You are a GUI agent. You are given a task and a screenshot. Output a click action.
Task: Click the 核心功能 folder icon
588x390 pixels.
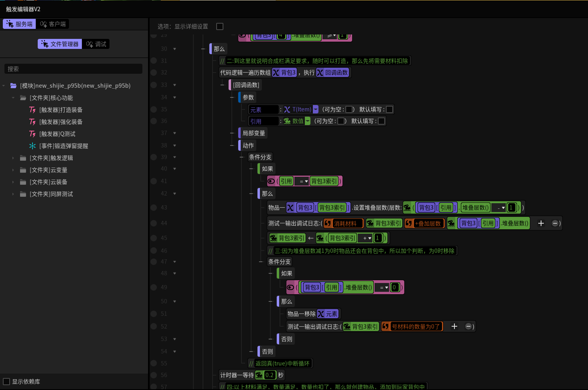[x=23, y=98]
